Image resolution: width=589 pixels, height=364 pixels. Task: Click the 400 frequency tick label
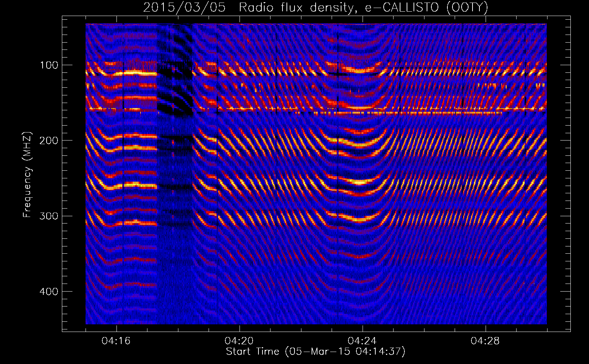tap(49, 292)
